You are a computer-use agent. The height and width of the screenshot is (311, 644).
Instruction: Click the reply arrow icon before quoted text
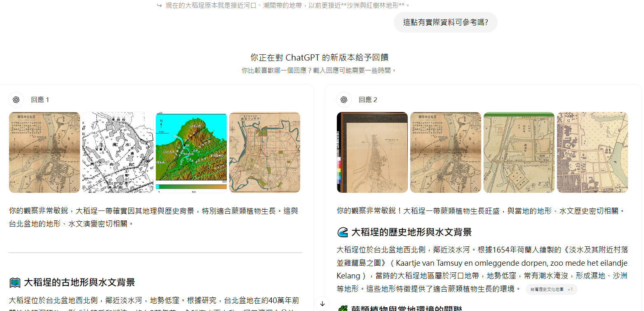coord(160,5)
